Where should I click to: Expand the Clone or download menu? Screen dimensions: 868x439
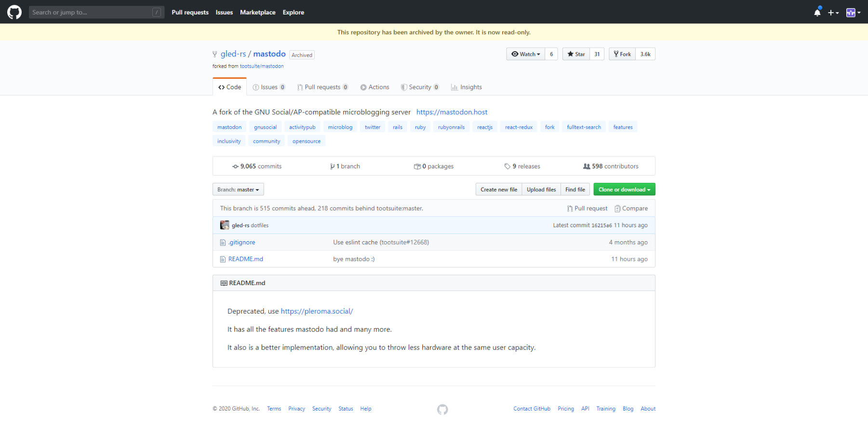coord(624,190)
